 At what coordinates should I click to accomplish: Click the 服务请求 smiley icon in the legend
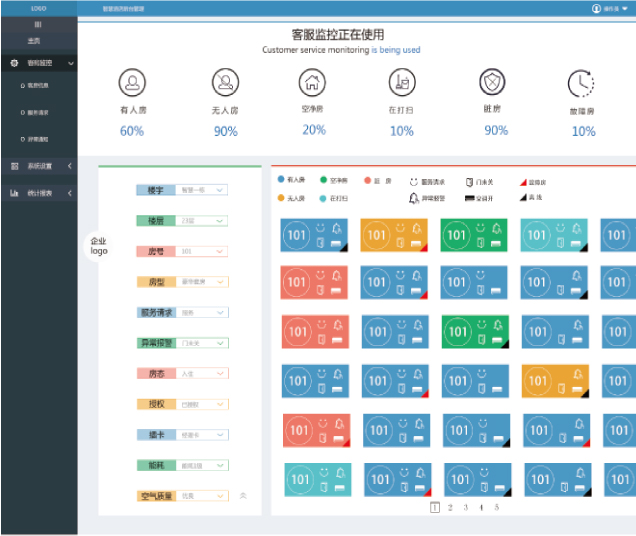pos(413,182)
